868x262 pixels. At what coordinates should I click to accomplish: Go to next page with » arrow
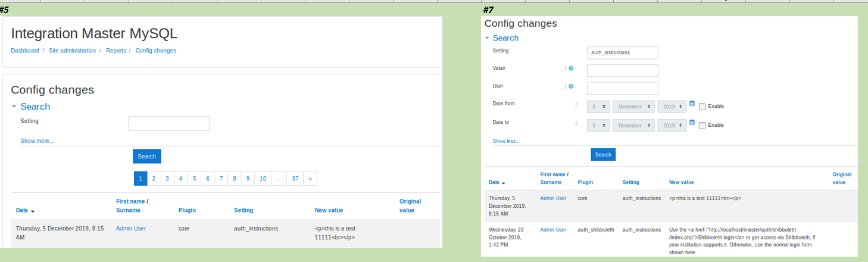point(310,179)
